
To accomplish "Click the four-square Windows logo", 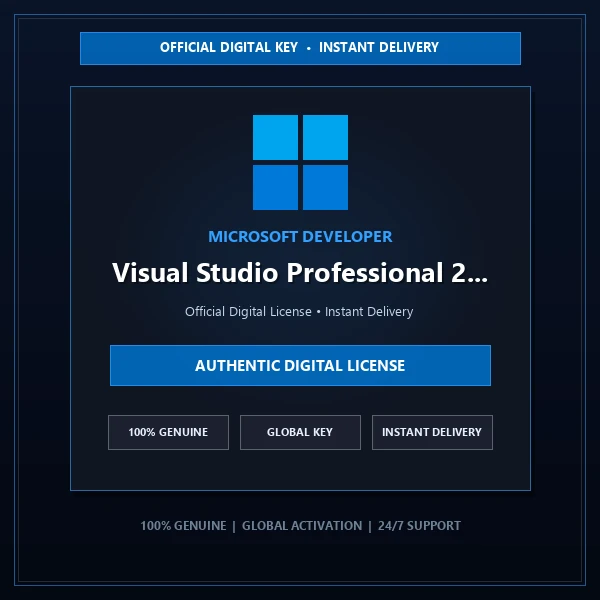I will coord(300,162).
